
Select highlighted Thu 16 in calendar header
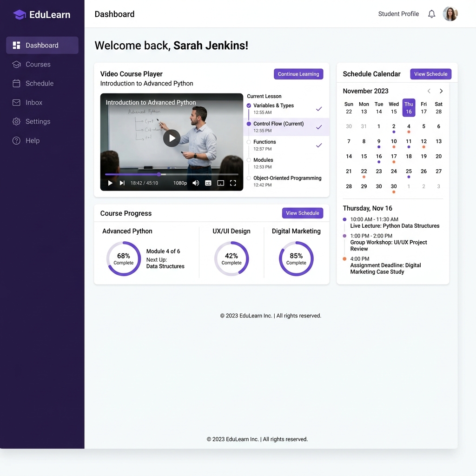tap(409, 108)
